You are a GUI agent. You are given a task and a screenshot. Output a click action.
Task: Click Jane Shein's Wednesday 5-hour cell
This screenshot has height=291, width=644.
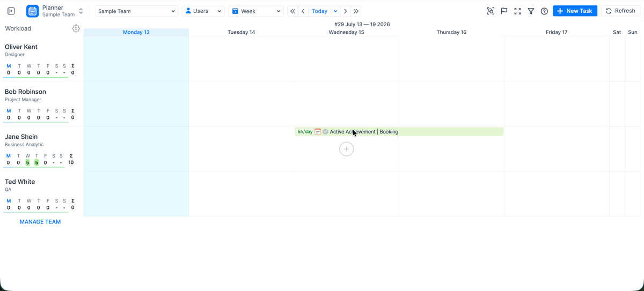(27, 162)
